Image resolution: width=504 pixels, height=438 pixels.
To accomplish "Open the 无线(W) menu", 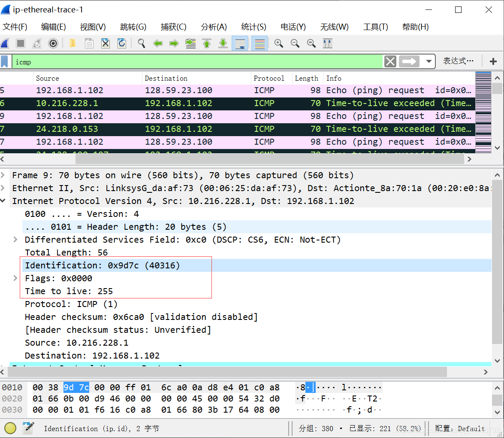I will [334, 27].
